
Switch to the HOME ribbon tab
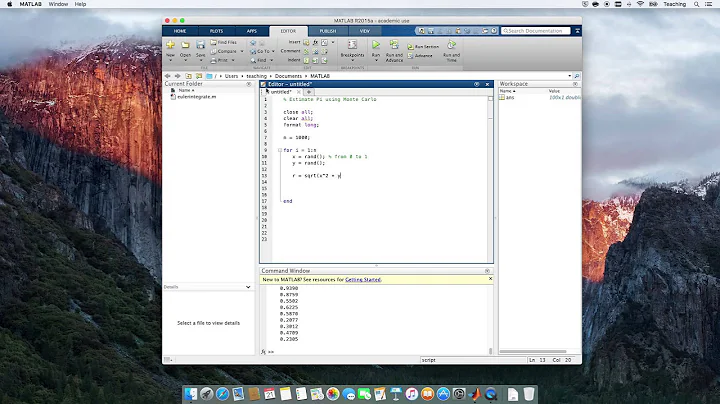tap(180, 31)
